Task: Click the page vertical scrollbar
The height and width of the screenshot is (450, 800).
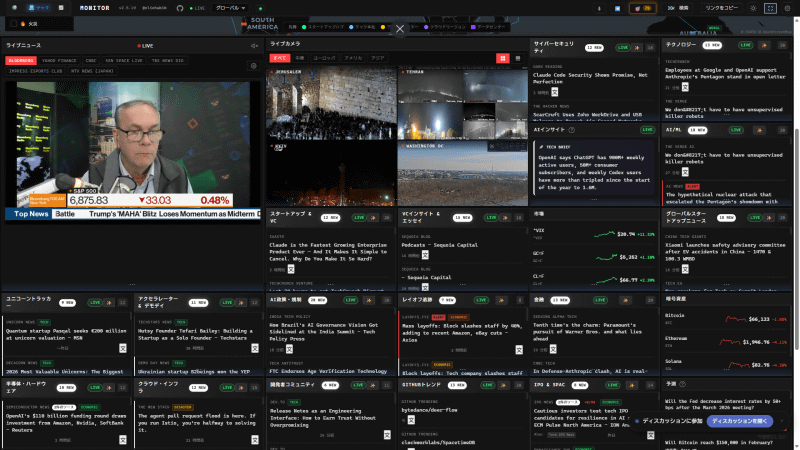Action: (797, 238)
